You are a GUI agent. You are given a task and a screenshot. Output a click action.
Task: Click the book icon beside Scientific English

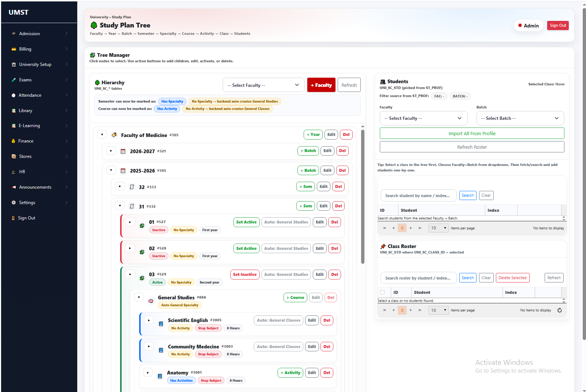(x=161, y=324)
